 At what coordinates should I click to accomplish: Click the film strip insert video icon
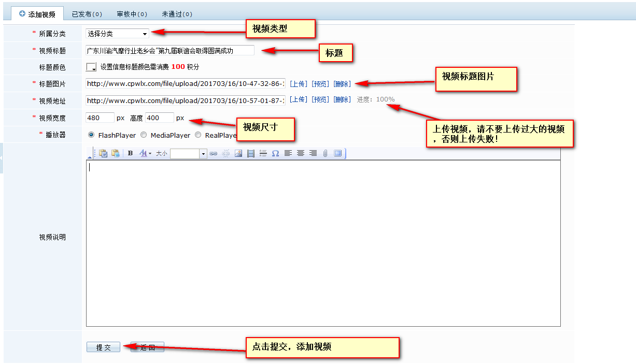251,153
